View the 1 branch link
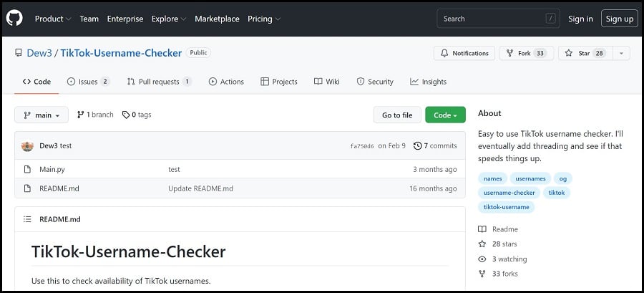Image resolution: width=644 pixels, height=293 pixels. [95, 115]
